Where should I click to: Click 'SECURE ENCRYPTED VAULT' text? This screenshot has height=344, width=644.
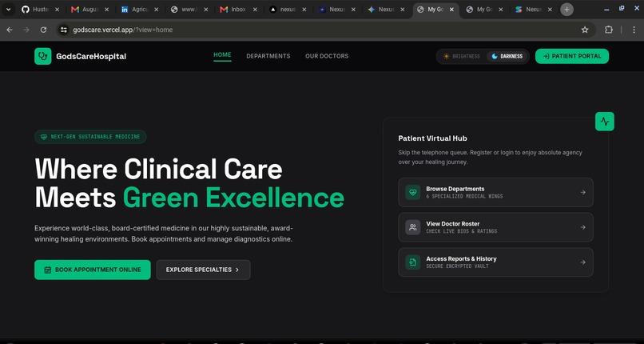pos(457,266)
